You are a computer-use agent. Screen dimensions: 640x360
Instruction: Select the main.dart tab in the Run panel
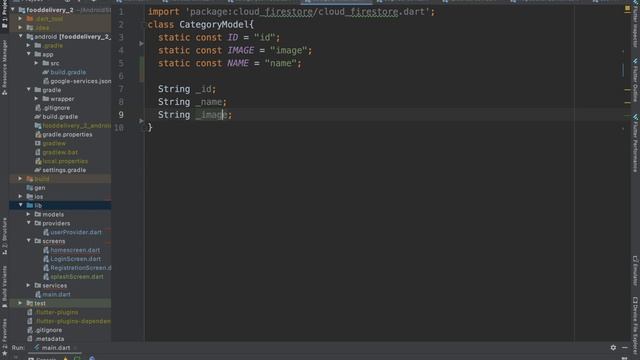click(52, 348)
